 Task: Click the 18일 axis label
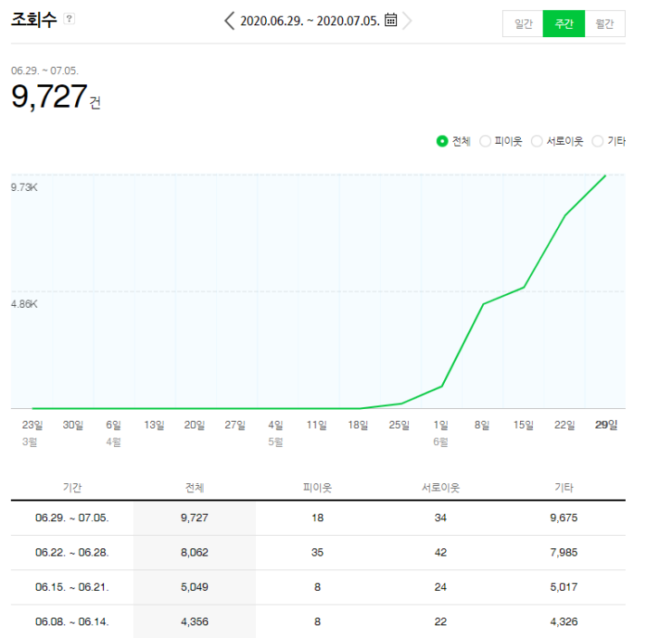[x=358, y=425]
